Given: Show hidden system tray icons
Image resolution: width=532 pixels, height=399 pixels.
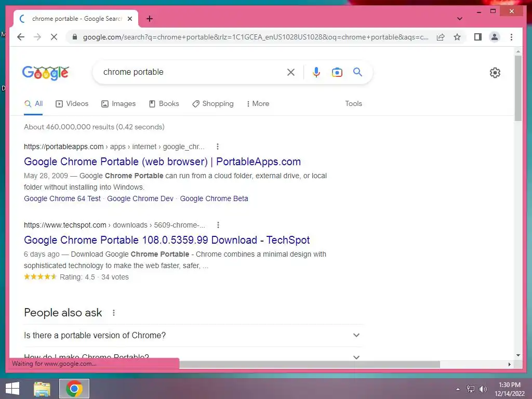Looking at the screenshot, I should 458,389.
